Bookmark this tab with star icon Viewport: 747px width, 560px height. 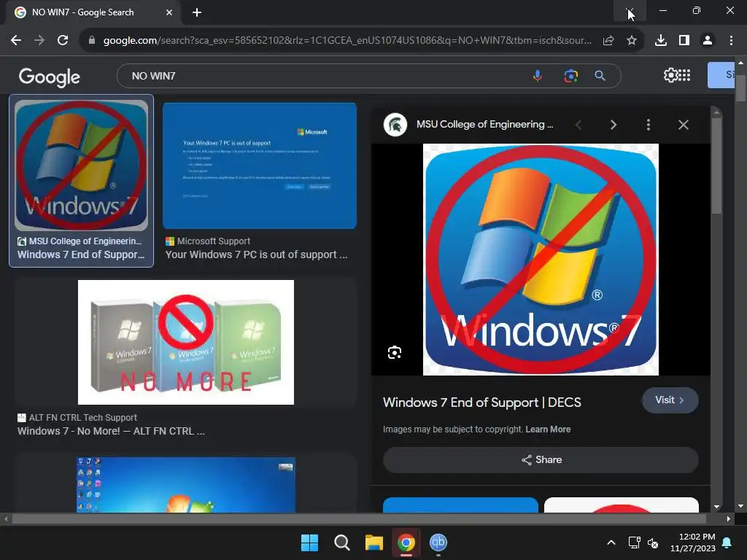pos(632,41)
